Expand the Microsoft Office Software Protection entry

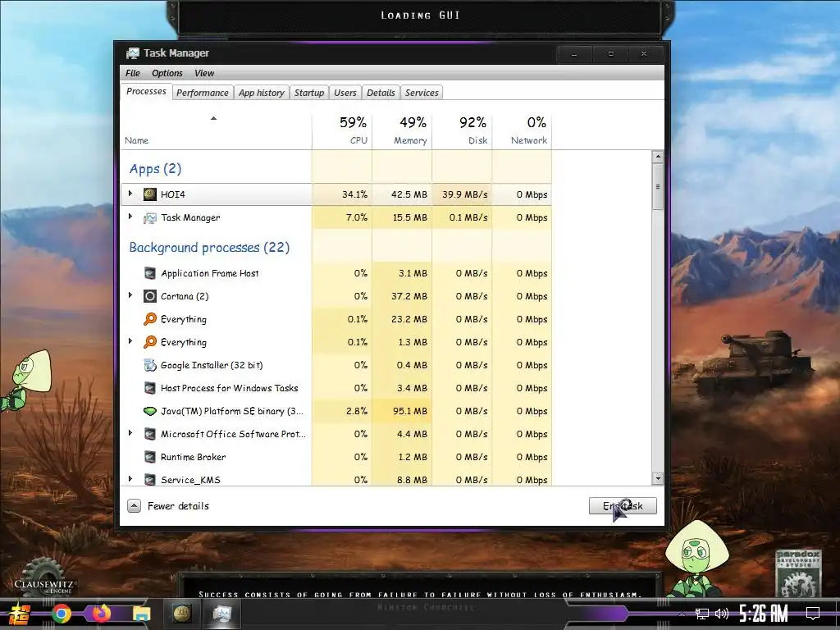pyautogui.click(x=130, y=433)
